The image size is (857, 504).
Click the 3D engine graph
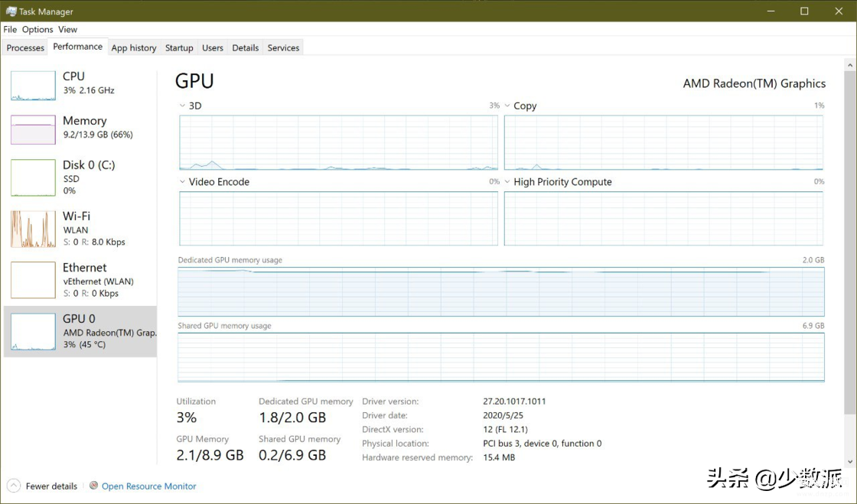(x=338, y=142)
